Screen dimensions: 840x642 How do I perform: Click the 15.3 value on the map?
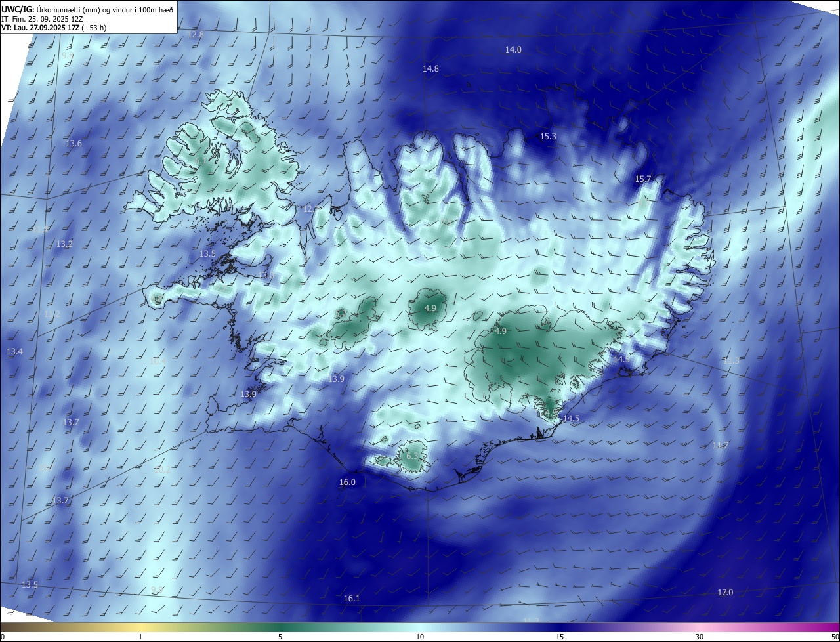(x=548, y=137)
